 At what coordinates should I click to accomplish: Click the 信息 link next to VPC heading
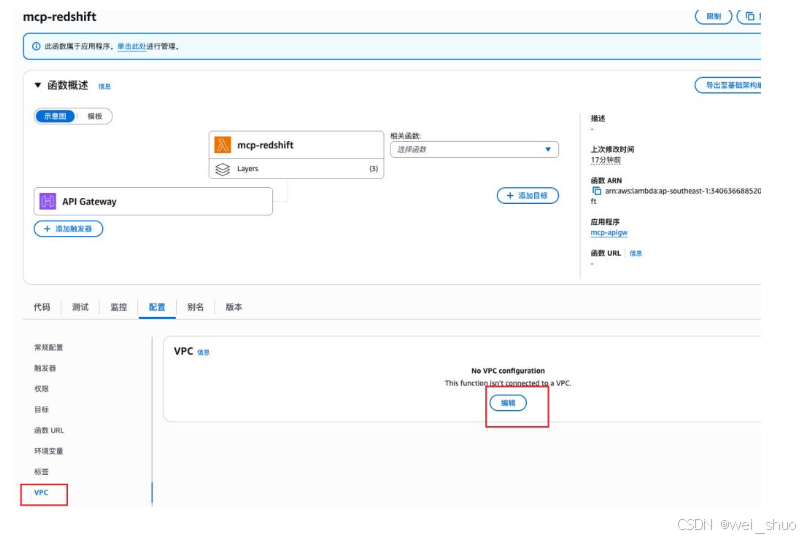(x=204, y=352)
